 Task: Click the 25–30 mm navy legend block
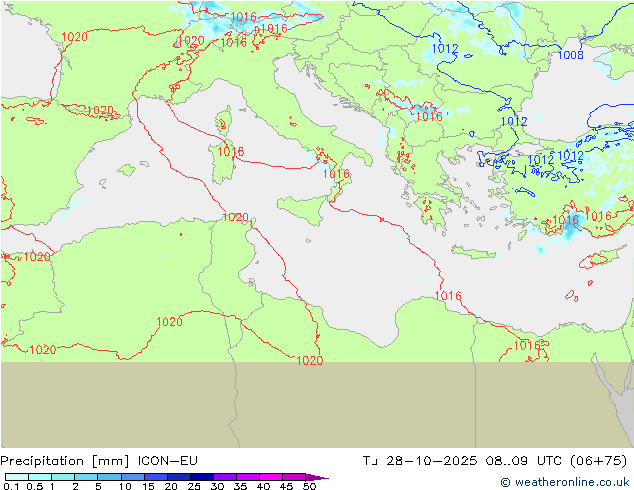point(202,477)
